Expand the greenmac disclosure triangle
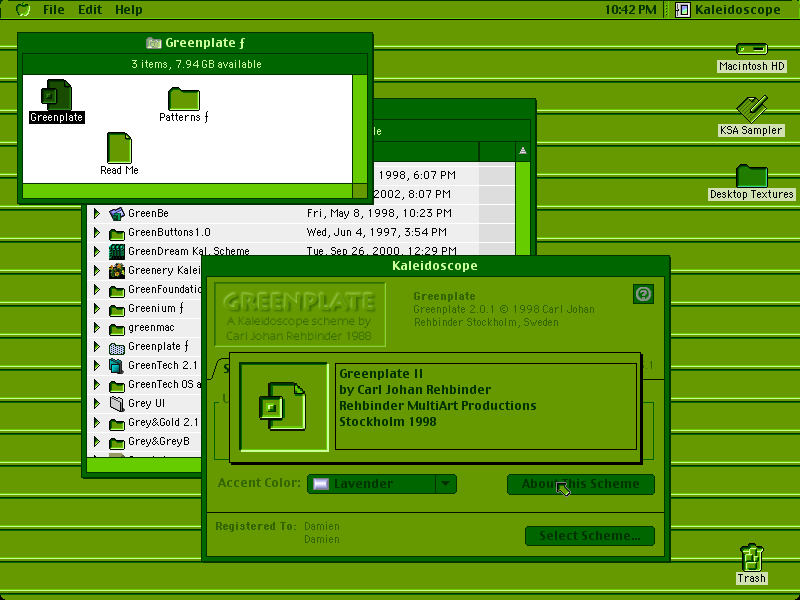800x600 pixels. (96, 328)
